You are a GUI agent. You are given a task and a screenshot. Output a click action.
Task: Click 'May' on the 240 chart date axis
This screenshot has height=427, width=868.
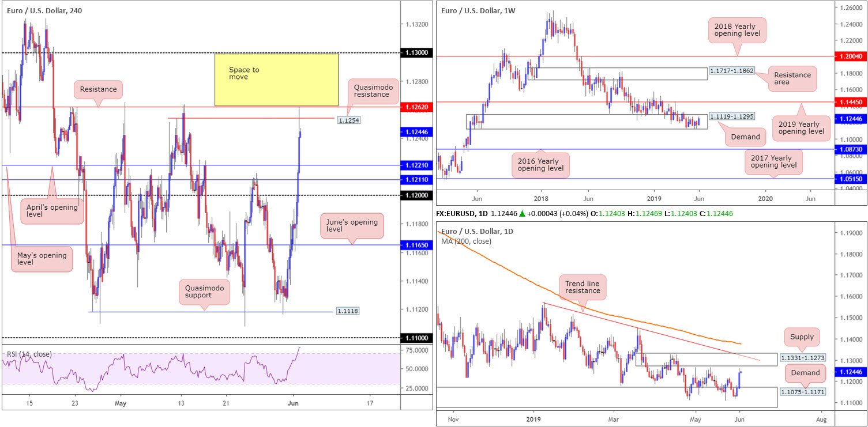[120, 403]
